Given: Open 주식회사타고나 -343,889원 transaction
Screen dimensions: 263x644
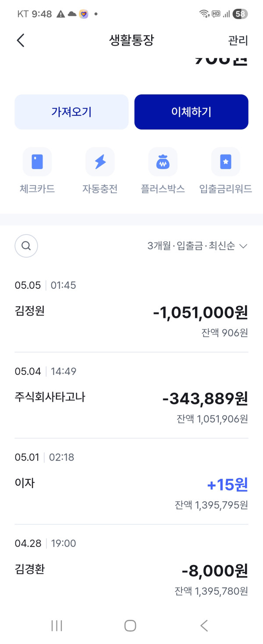Looking at the screenshot, I should coord(131,395).
